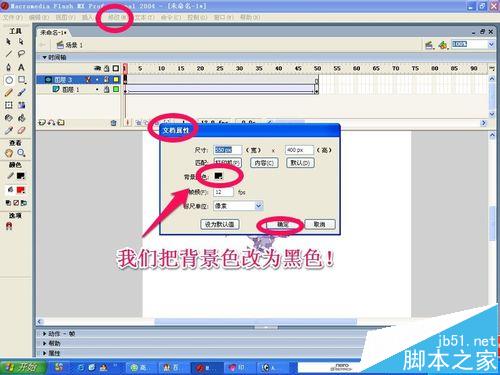
Task: Open the stage zoom percentage dropdown
Action: [x=491, y=44]
